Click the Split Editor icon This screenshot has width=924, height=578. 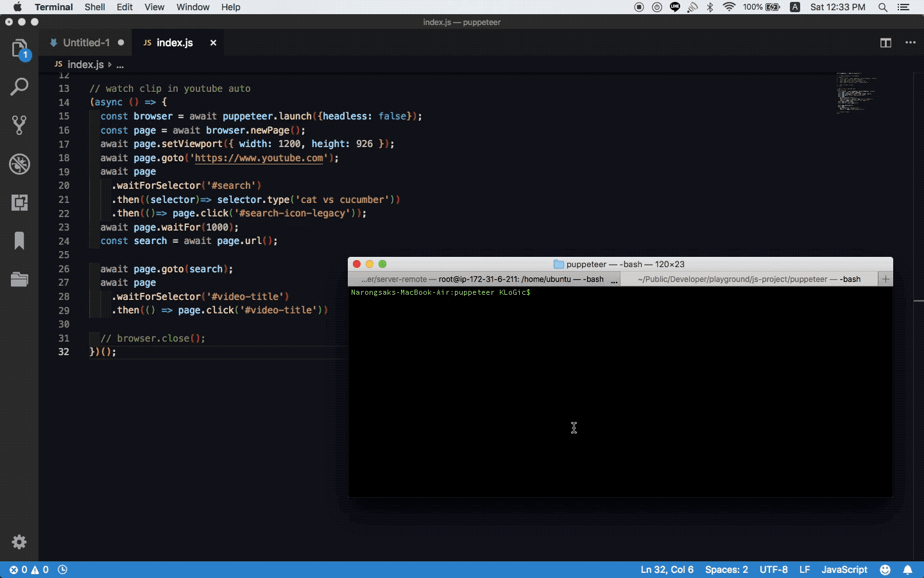[x=886, y=43]
